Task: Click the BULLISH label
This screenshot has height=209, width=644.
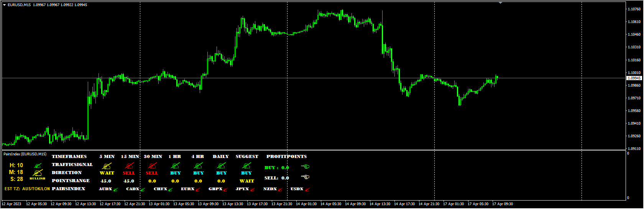Action: [38, 178]
